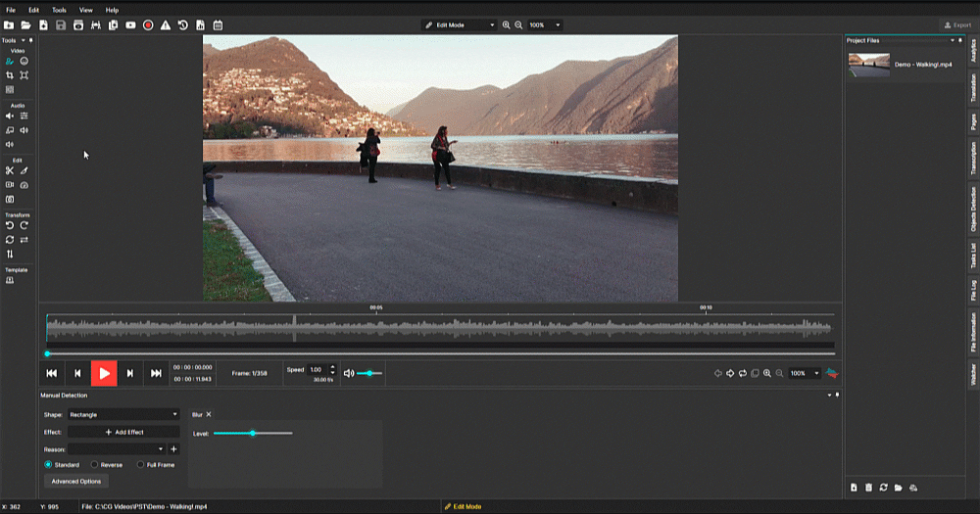Click the Advanced Options button
This screenshot has height=514, width=980.
click(x=76, y=481)
